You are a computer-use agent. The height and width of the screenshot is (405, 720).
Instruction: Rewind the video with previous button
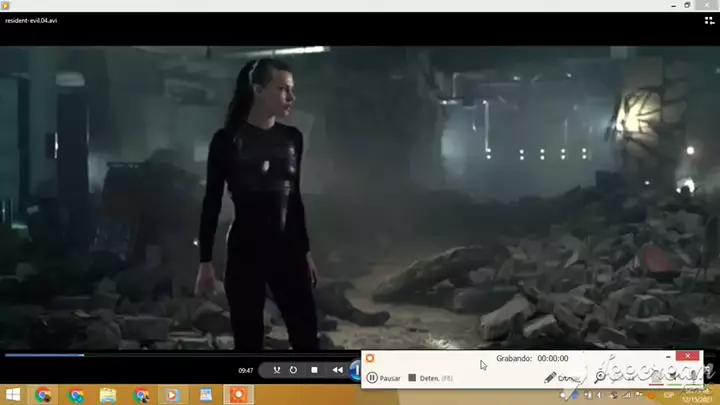click(338, 370)
